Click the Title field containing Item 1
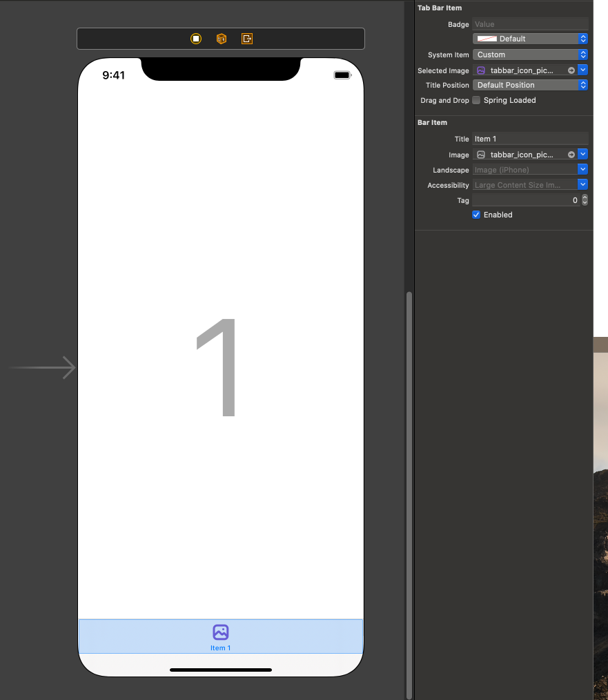This screenshot has height=700, width=608. point(530,139)
